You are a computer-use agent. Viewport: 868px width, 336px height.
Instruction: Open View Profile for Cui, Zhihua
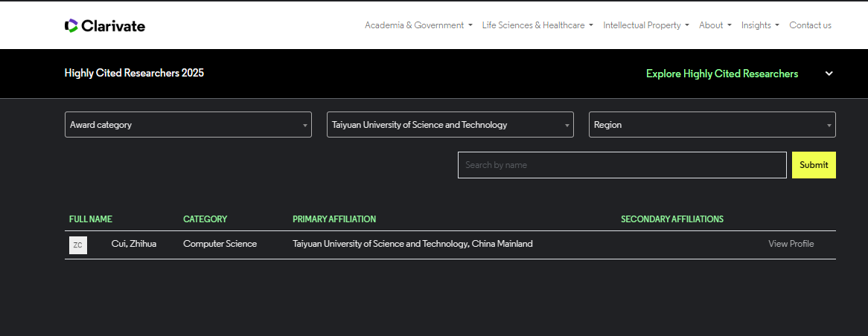[x=791, y=244]
